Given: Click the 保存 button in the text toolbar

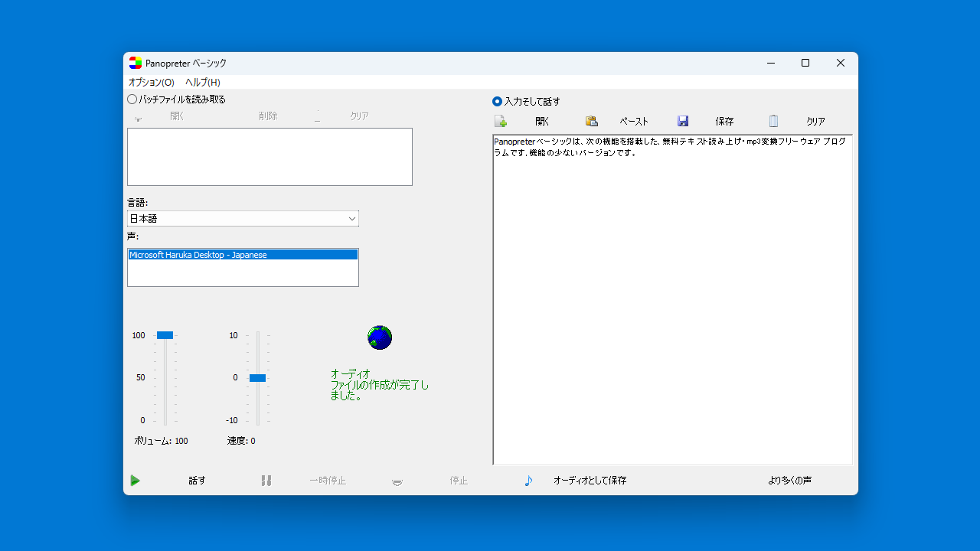Looking at the screenshot, I should [724, 121].
